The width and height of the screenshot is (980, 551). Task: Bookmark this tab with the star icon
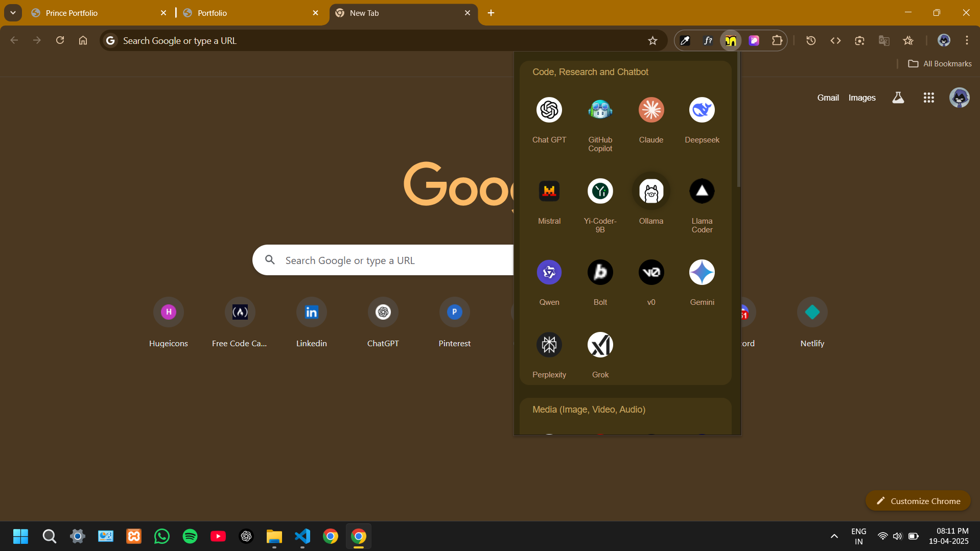coord(652,41)
